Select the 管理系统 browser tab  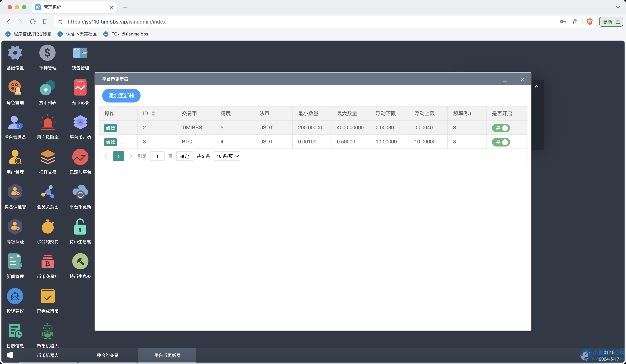click(74, 7)
